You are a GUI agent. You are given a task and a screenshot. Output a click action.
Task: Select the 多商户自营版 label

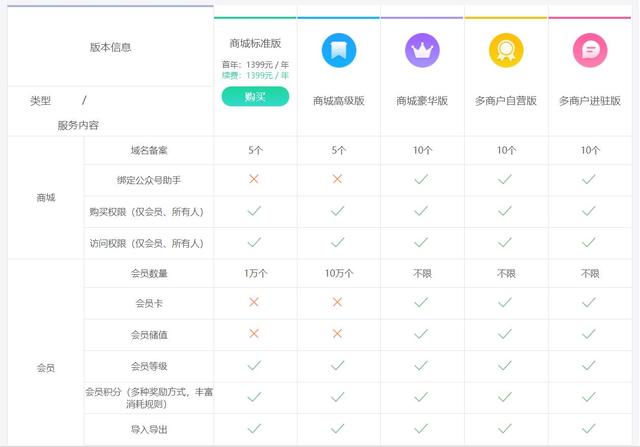pos(506,101)
